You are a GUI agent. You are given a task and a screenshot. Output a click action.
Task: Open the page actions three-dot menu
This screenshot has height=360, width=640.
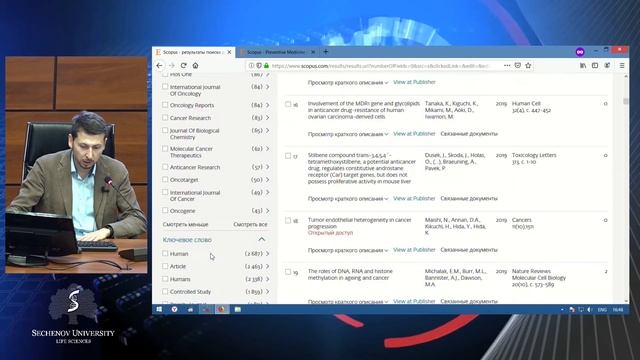(507, 65)
